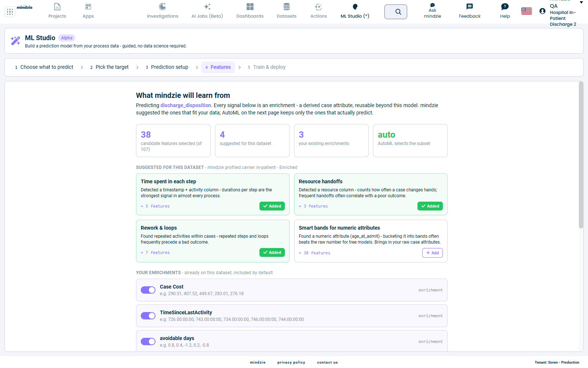Viewport: 588px width, 368px height.
Task: Click Added on Resource handoffs card
Action: pyautogui.click(x=430, y=206)
